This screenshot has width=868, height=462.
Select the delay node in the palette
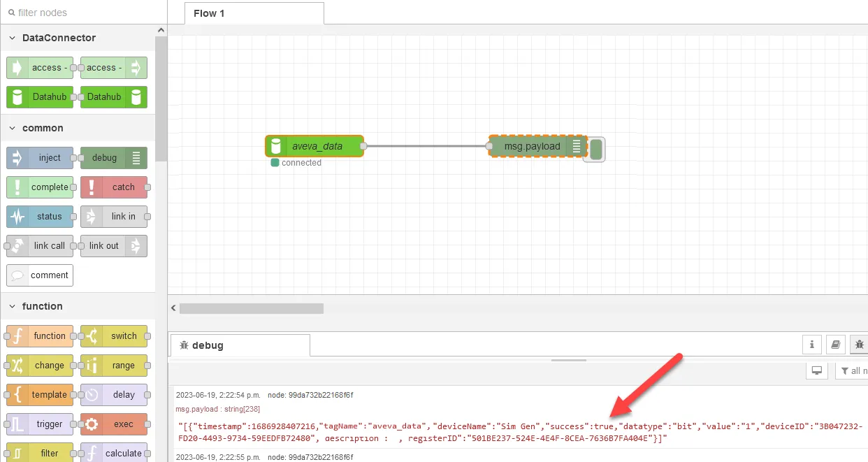(x=114, y=395)
